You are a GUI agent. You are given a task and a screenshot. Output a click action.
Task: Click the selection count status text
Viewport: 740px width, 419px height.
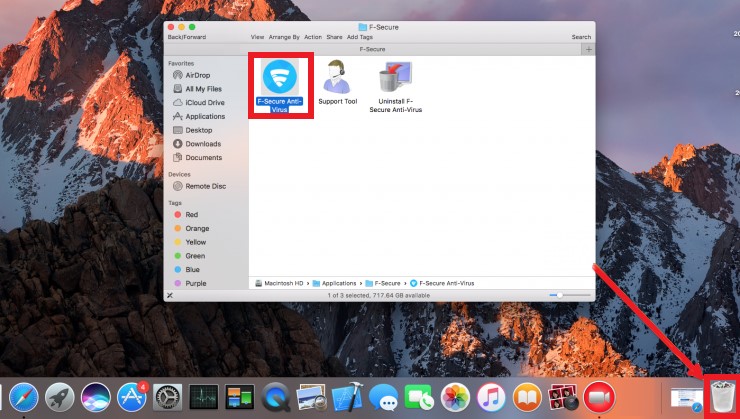click(x=378, y=295)
